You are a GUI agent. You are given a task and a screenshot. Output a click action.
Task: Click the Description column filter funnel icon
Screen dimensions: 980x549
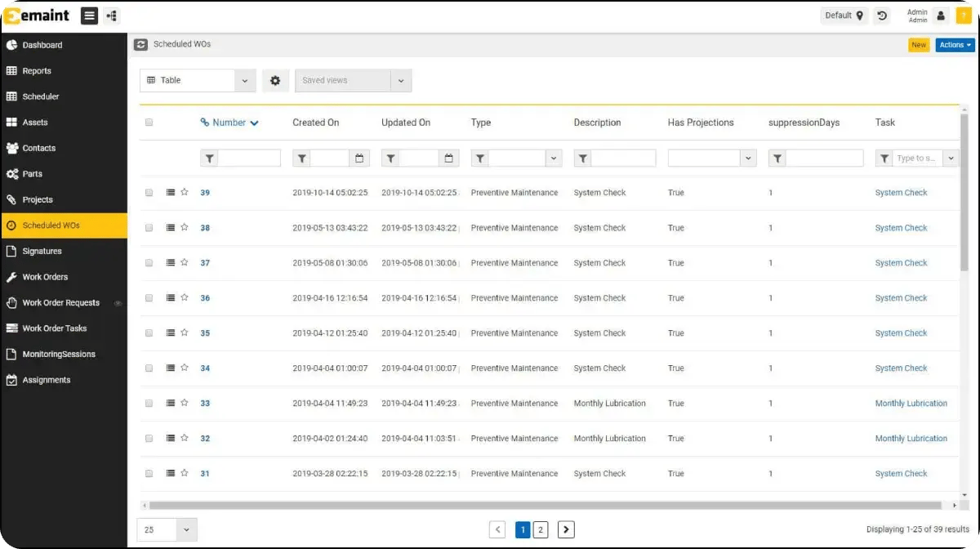(582, 158)
